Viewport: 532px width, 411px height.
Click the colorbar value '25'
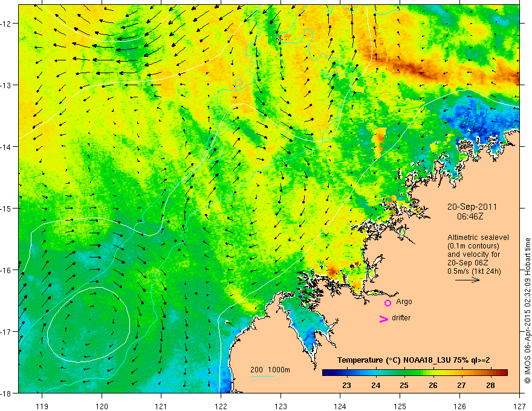click(x=404, y=385)
